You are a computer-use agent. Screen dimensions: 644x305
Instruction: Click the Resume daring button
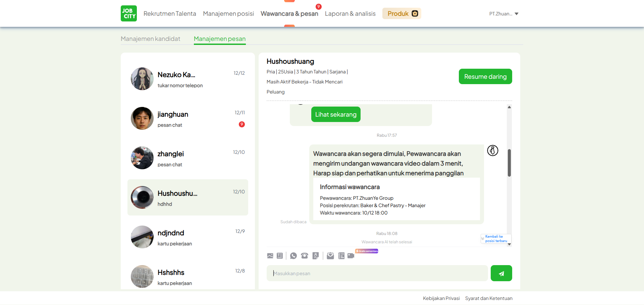pos(485,76)
